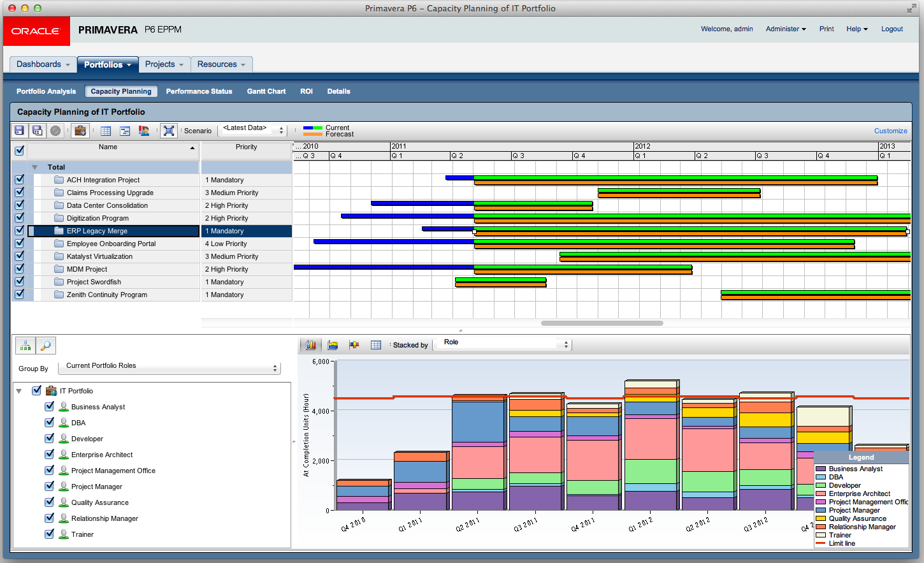Open the Projects menu tab
Viewport: 924px width, 563px height.
(164, 64)
